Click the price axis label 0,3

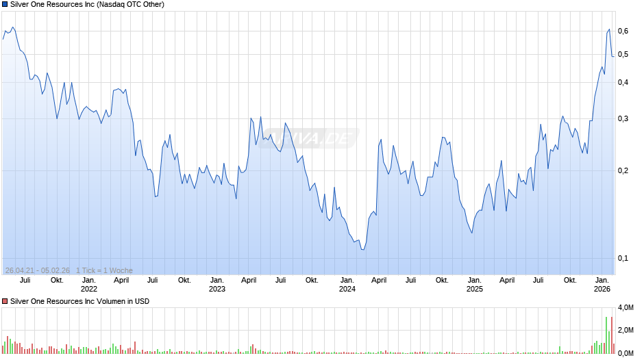[x=623, y=118]
